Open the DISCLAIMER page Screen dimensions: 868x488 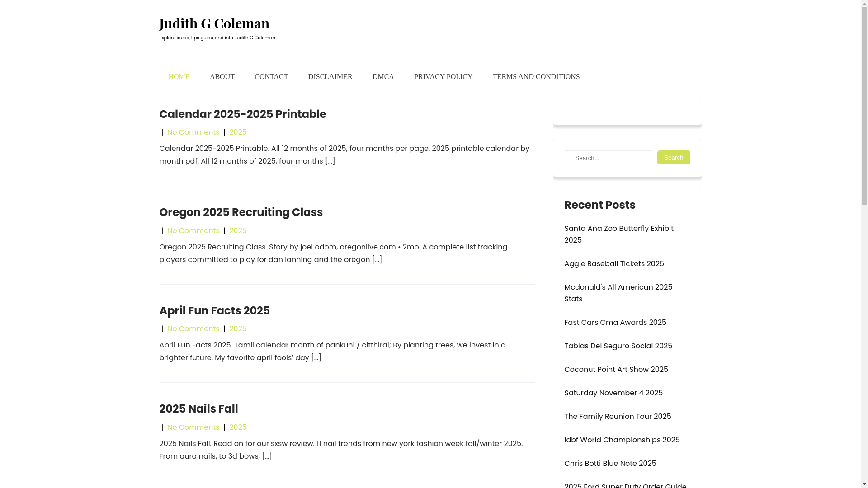330,77
